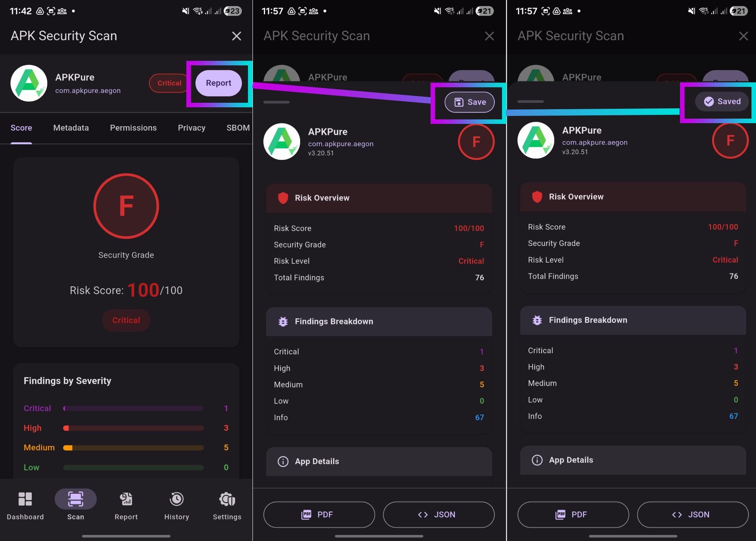Tap the drag handle on middle report sheet
Screen dimensions: 756x541
[x=277, y=102]
